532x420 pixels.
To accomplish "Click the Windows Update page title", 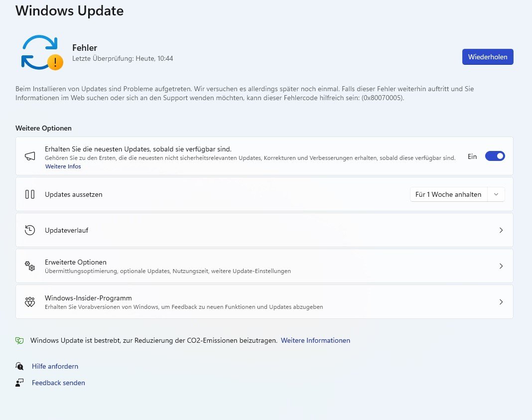I will coord(70,11).
